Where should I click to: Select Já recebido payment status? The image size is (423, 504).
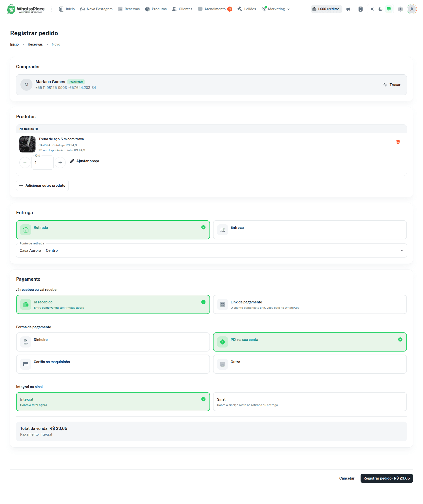point(113,304)
